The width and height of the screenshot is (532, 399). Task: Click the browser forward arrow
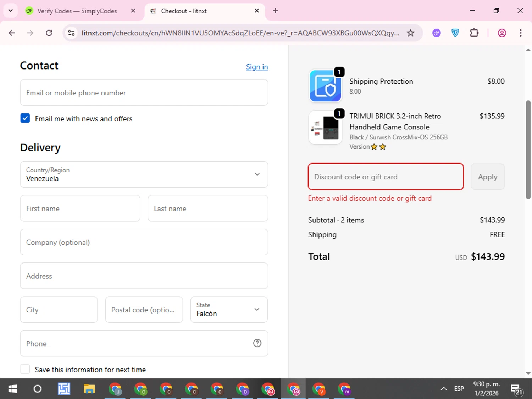pyautogui.click(x=30, y=33)
